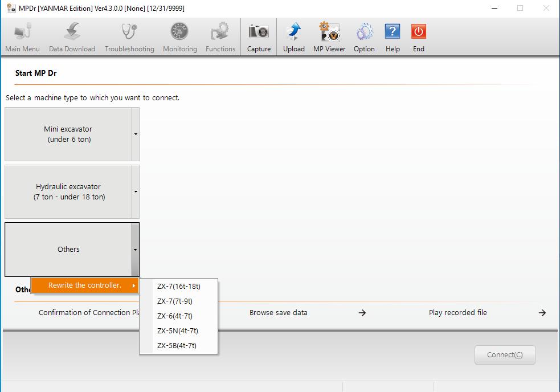The height and width of the screenshot is (392, 560).
Task: Select the Upload icon
Action: tap(294, 34)
